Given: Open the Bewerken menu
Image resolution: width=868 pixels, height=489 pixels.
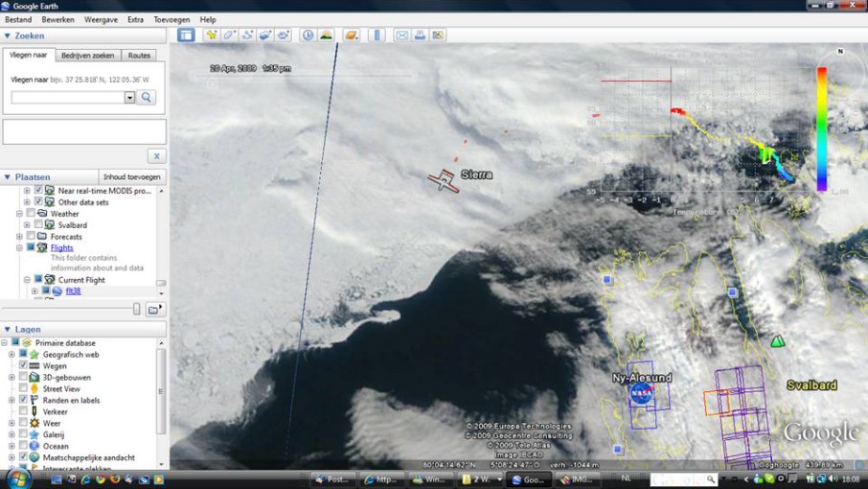Looking at the screenshot, I should tap(57, 19).
